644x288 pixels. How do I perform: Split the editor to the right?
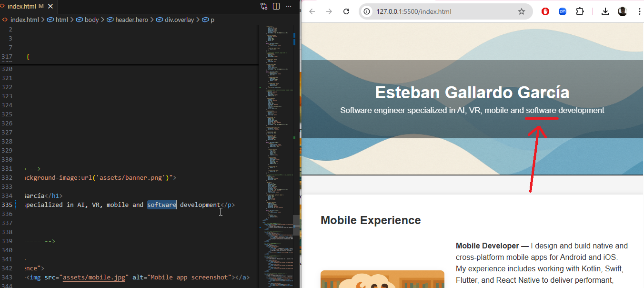pyautogui.click(x=276, y=6)
